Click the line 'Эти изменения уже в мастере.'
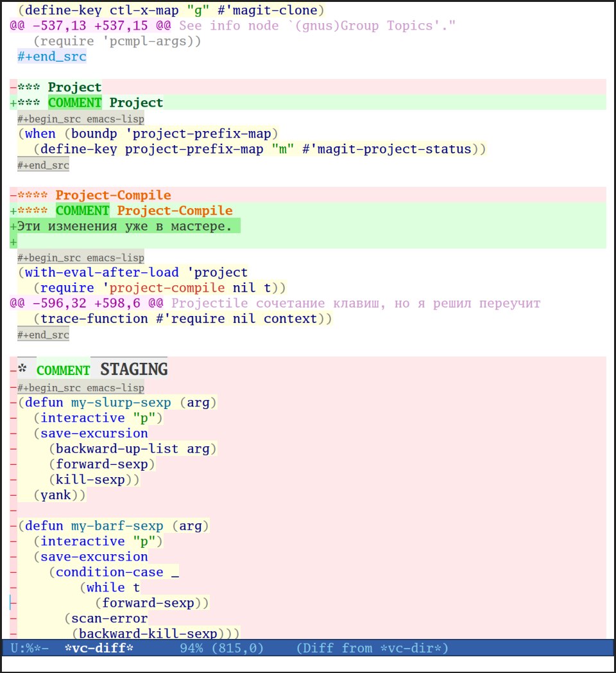Viewport: 616px width, 673px height. 125,226
